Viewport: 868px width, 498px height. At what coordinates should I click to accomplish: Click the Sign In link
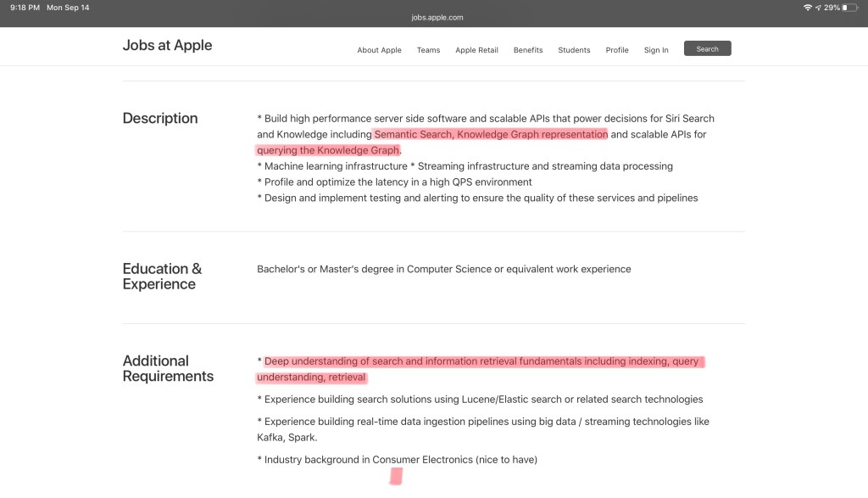tap(656, 50)
